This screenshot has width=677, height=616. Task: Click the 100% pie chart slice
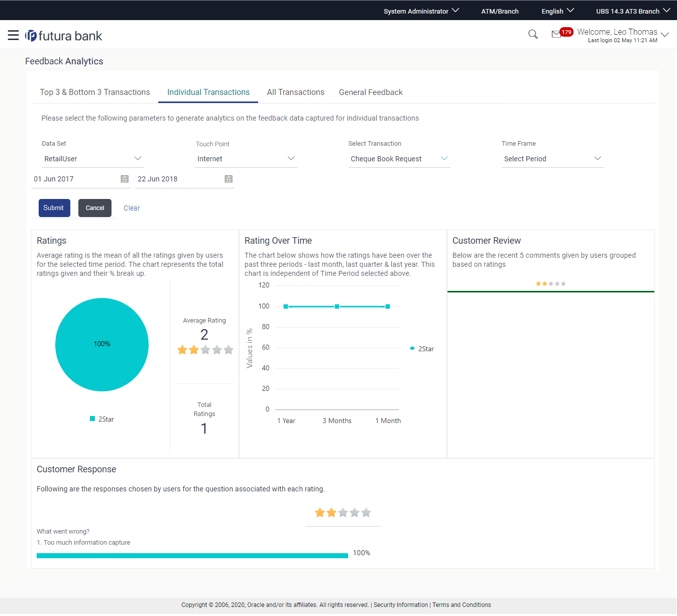(x=102, y=345)
